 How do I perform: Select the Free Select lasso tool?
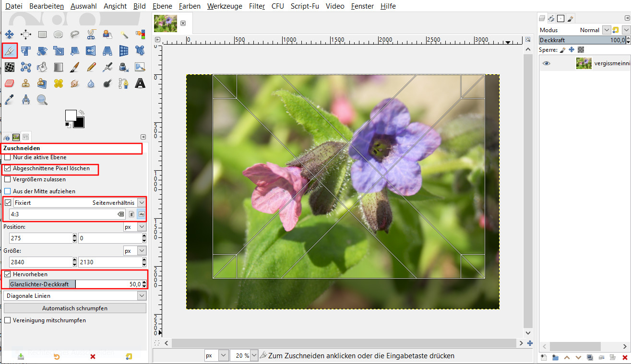tap(74, 35)
